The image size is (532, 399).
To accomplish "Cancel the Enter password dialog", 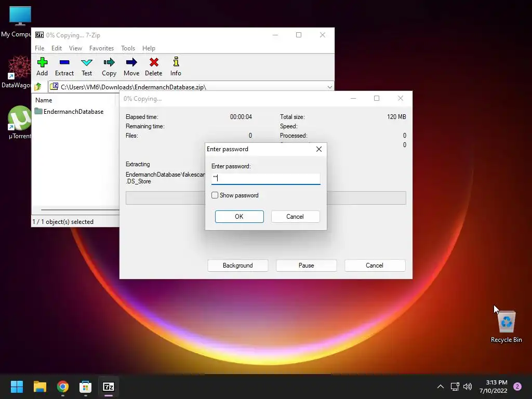I will click(295, 217).
